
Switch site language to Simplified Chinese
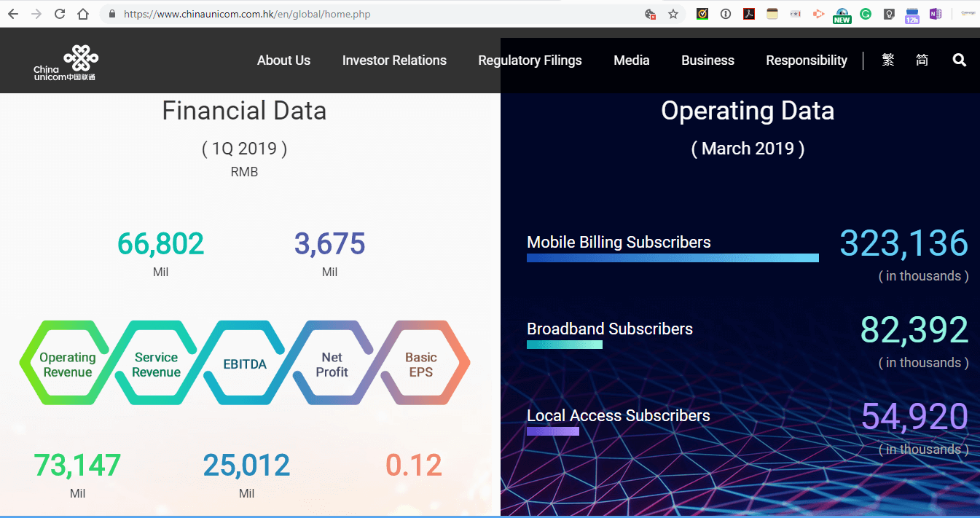(922, 60)
